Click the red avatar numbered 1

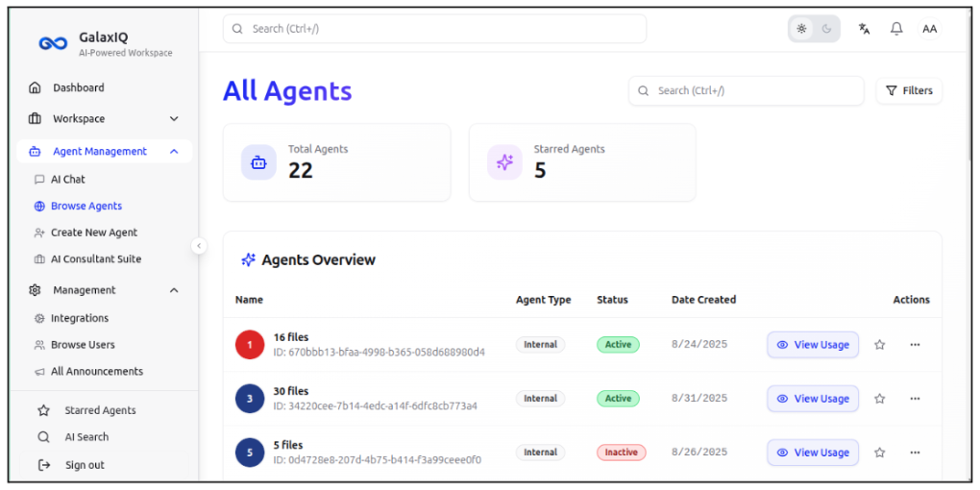[250, 344]
